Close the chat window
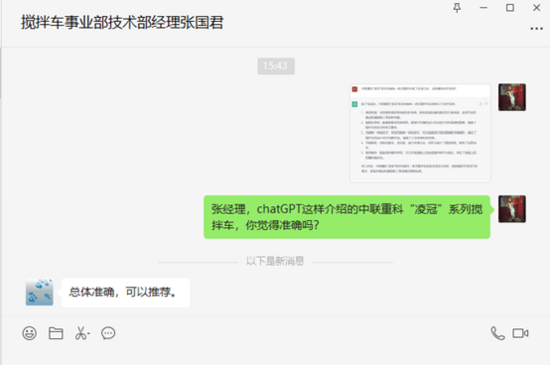550x365 pixels. coord(536,8)
